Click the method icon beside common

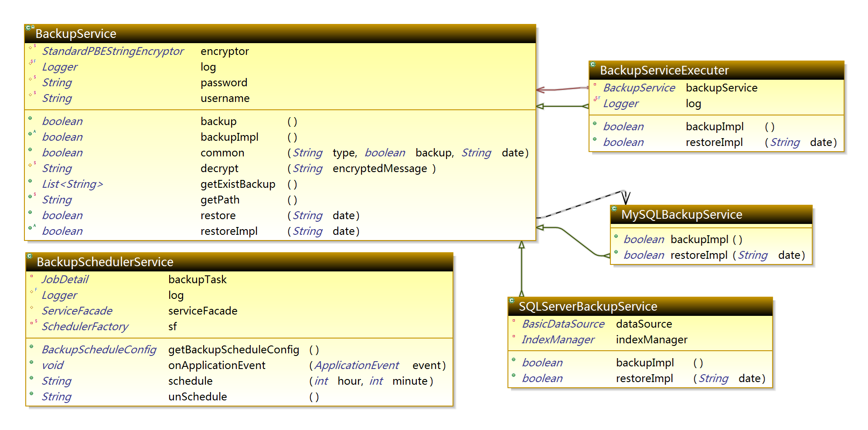[x=30, y=149]
